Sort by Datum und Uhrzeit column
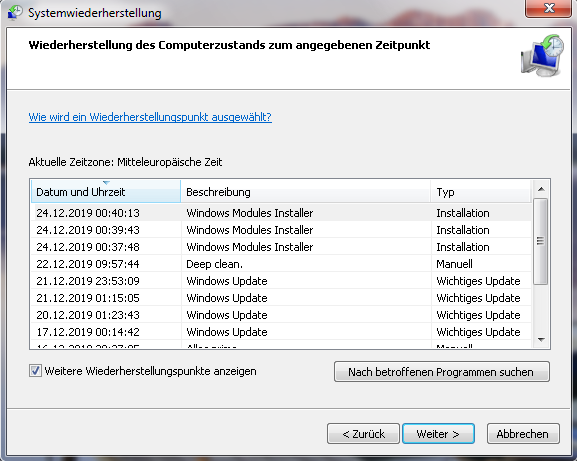This screenshot has height=461, width=577. (106, 191)
